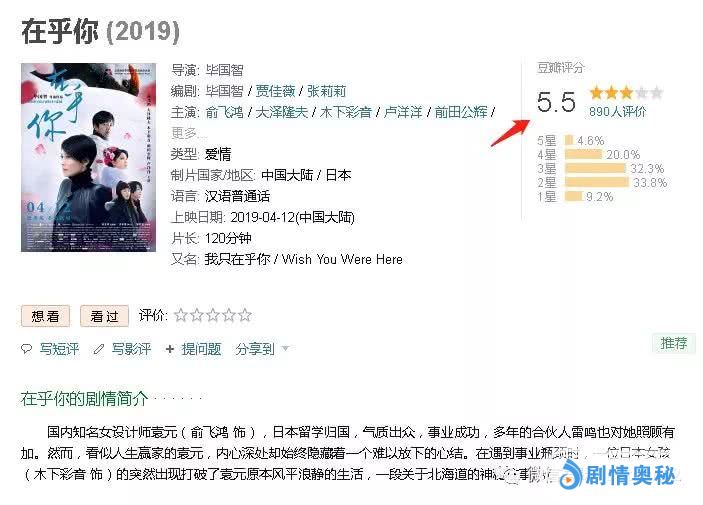The image size is (703, 505).
Task: Click the pencil icon beside 写影评
Action: pyautogui.click(x=99, y=349)
